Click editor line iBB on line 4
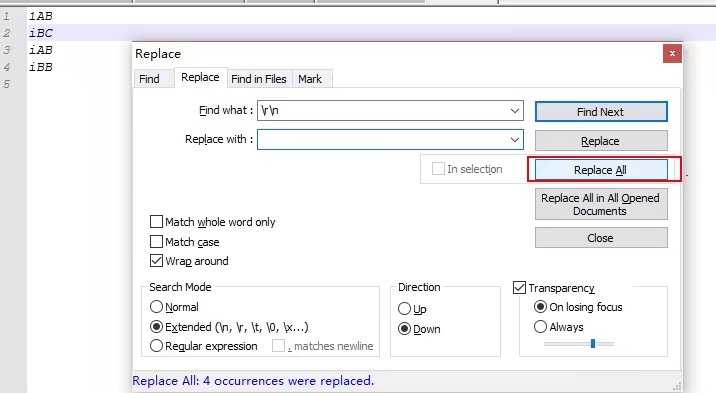Screen dimensions: 716x393 pyautogui.click(x=41, y=67)
